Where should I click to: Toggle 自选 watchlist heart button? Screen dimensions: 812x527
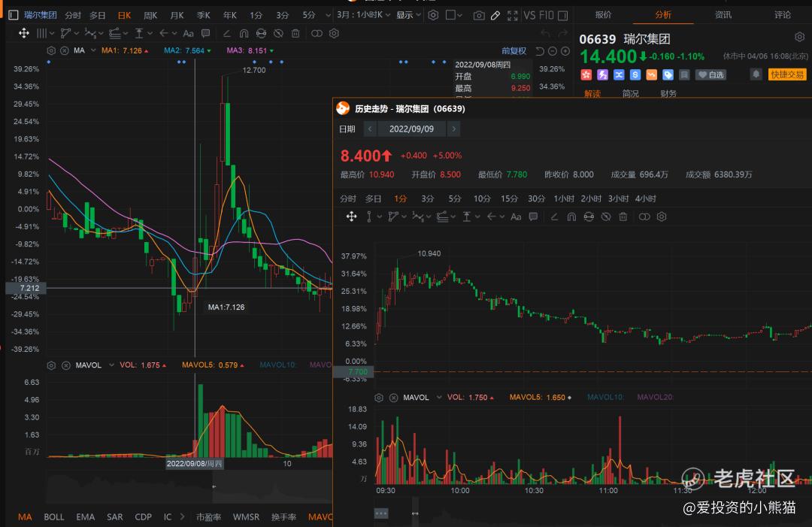[x=710, y=75]
